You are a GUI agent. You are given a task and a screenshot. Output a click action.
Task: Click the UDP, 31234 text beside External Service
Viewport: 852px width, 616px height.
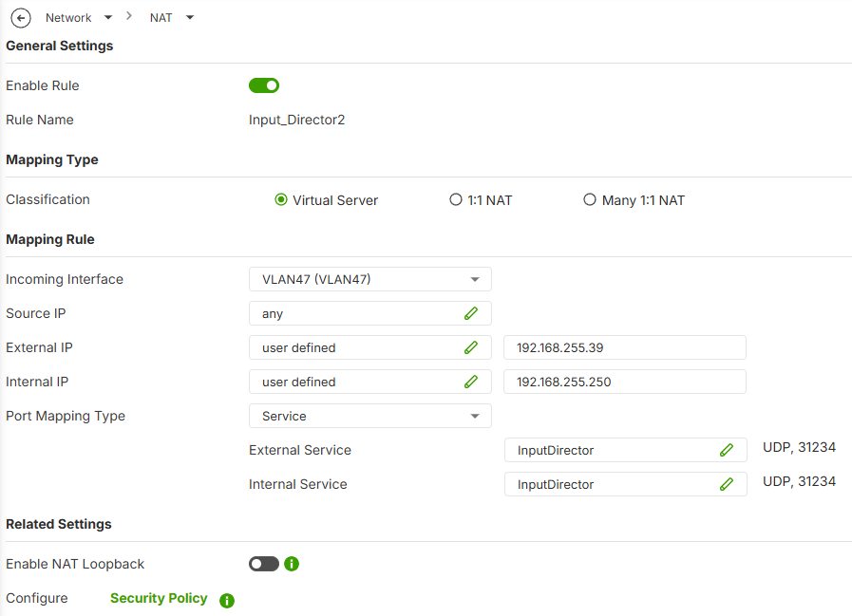[800, 448]
